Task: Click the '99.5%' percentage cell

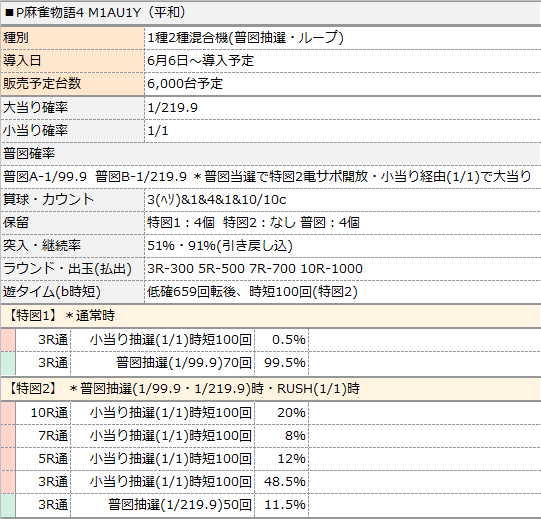Action: 282,363
